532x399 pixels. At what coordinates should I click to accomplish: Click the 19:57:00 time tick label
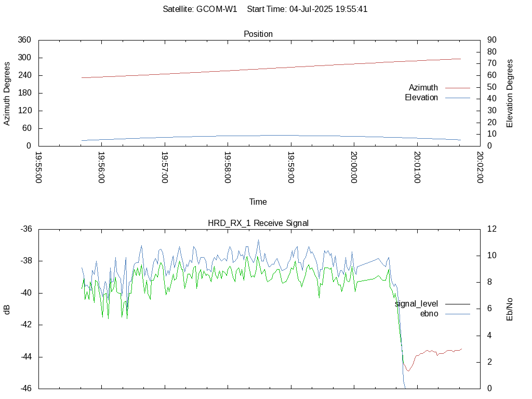tap(165, 167)
